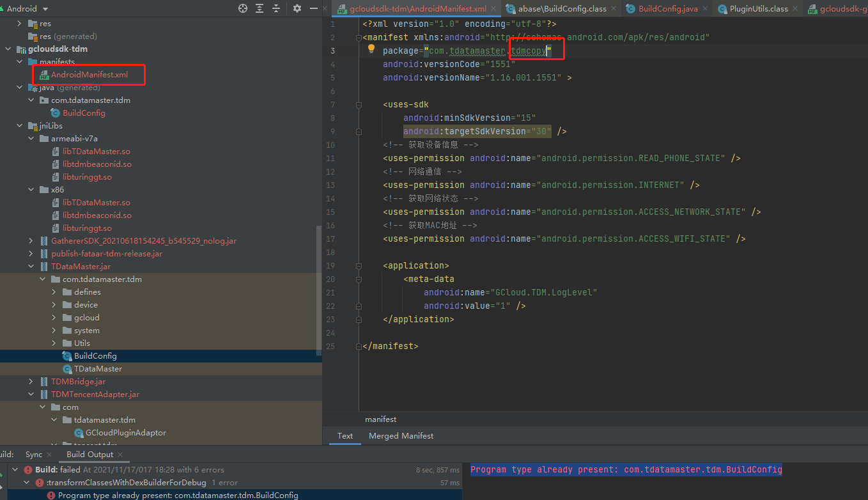This screenshot has width=868, height=500.
Task: Close the Sync build tab
Action: 50,455
